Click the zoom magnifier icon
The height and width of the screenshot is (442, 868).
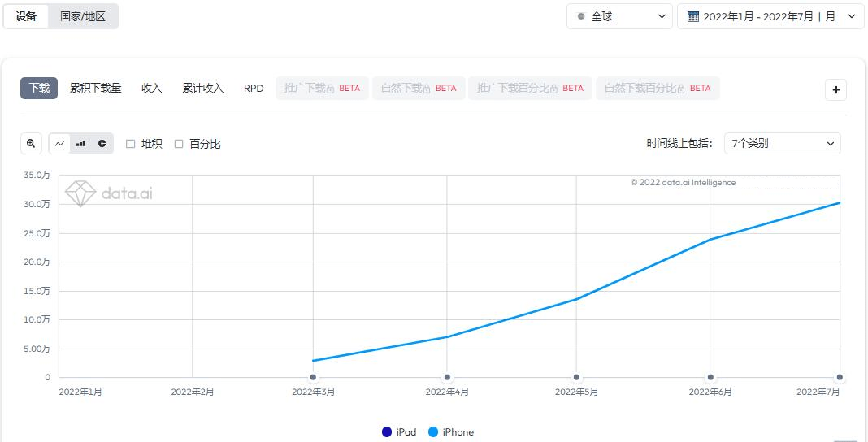tap(31, 143)
